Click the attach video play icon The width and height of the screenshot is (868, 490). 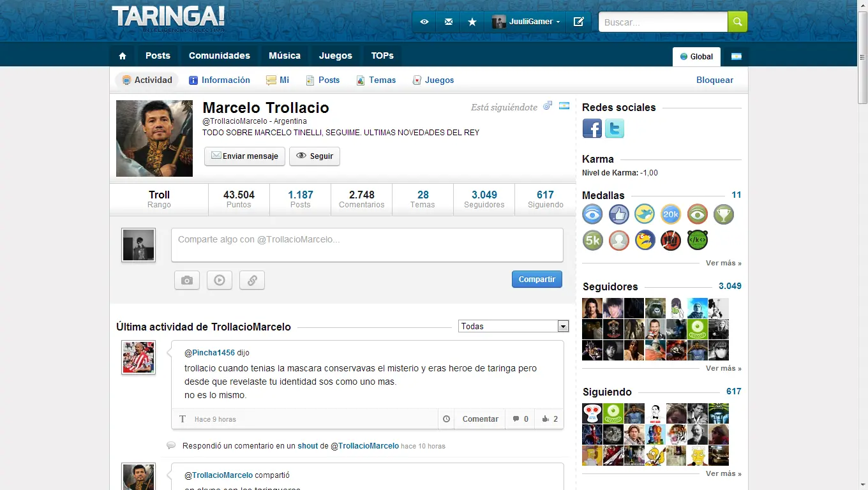(220, 280)
